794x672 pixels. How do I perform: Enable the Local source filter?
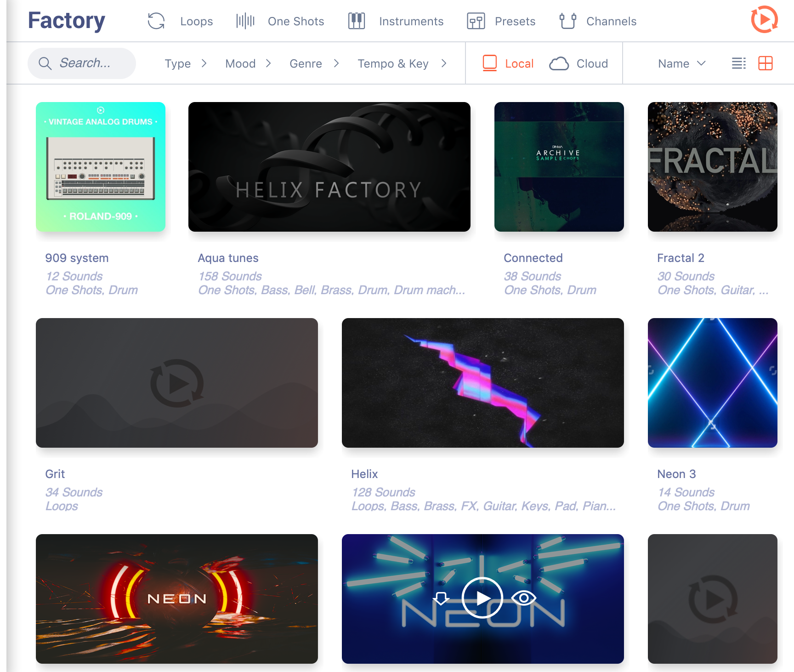point(508,63)
